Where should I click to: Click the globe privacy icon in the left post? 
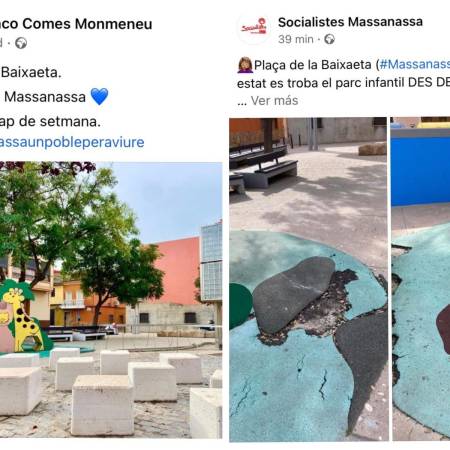tap(21, 43)
